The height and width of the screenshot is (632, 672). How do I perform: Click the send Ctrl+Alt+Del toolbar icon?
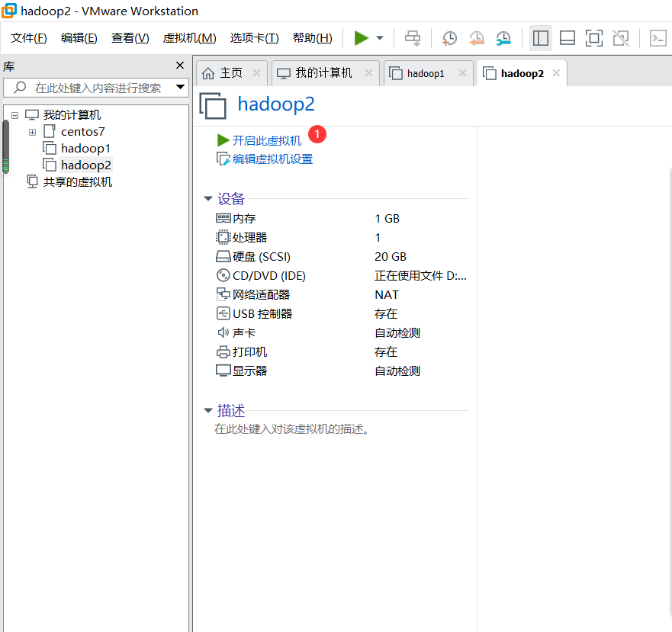(413, 38)
